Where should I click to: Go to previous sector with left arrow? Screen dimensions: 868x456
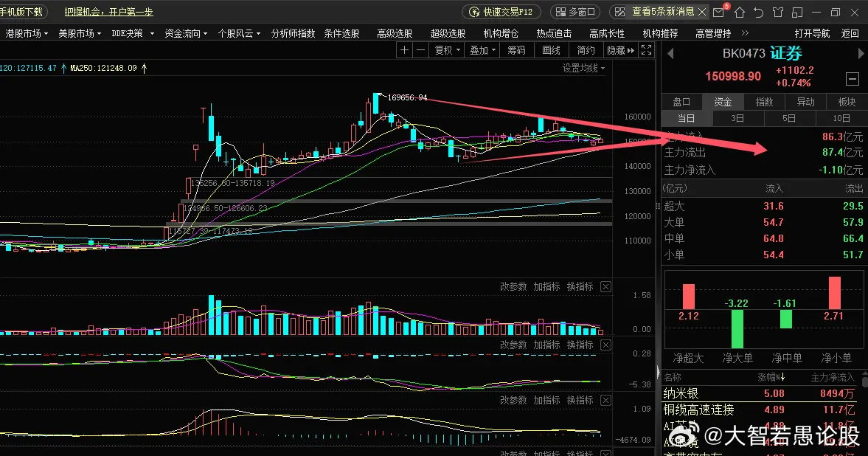(670, 54)
